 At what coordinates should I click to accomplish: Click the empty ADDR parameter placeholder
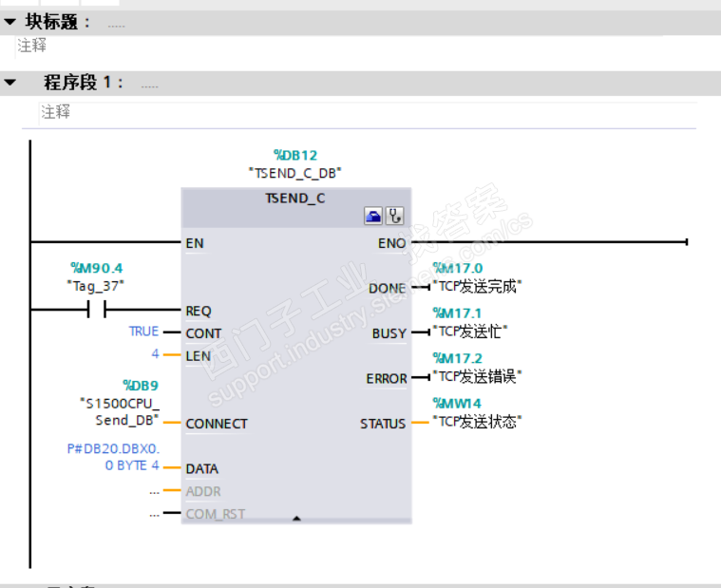(155, 491)
